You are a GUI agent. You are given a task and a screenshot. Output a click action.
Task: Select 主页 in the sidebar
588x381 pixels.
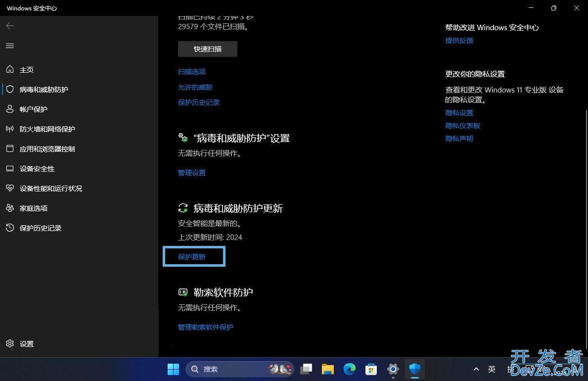pyautogui.click(x=27, y=70)
